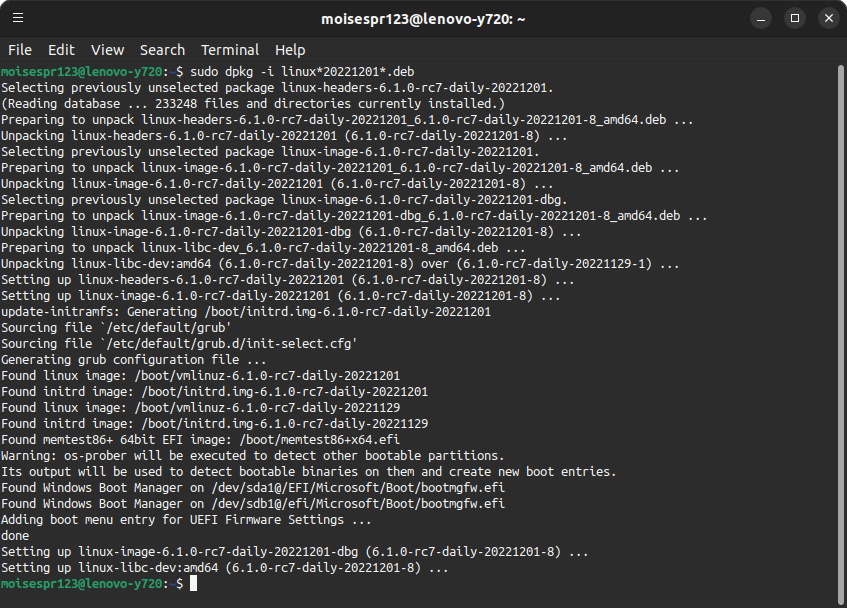Open the hamburger menu in title bar
This screenshot has height=608, width=847.
click(x=18, y=18)
